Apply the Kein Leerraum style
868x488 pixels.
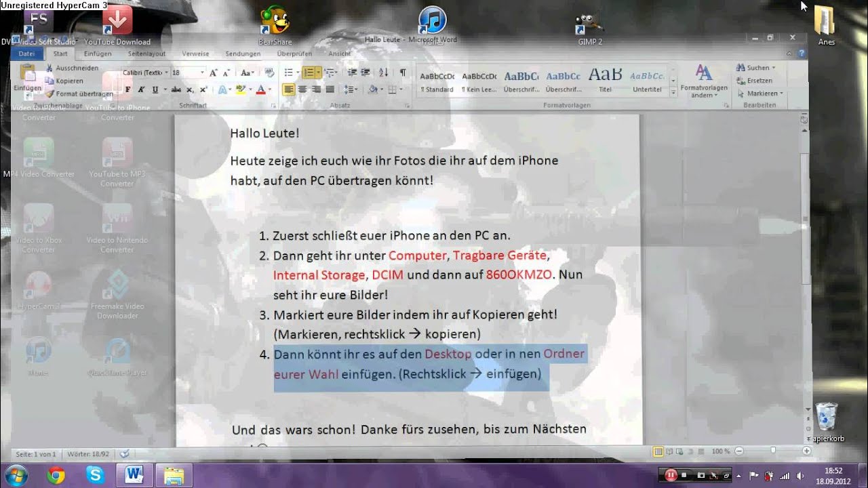click(x=479, y=81)
